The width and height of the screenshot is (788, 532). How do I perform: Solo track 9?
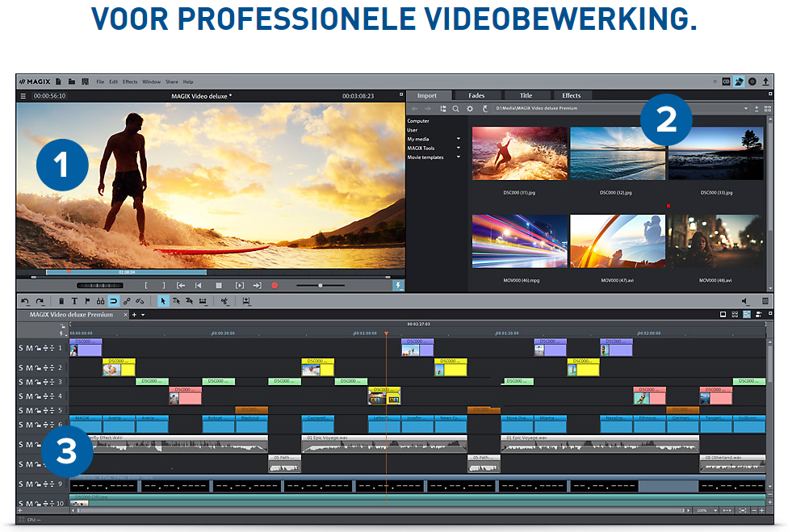click(21, 484)
